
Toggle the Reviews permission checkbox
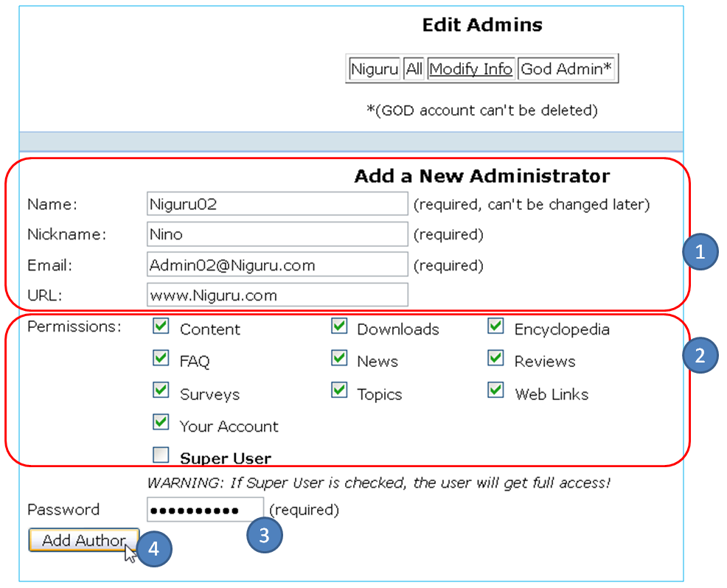coord(495,357)
